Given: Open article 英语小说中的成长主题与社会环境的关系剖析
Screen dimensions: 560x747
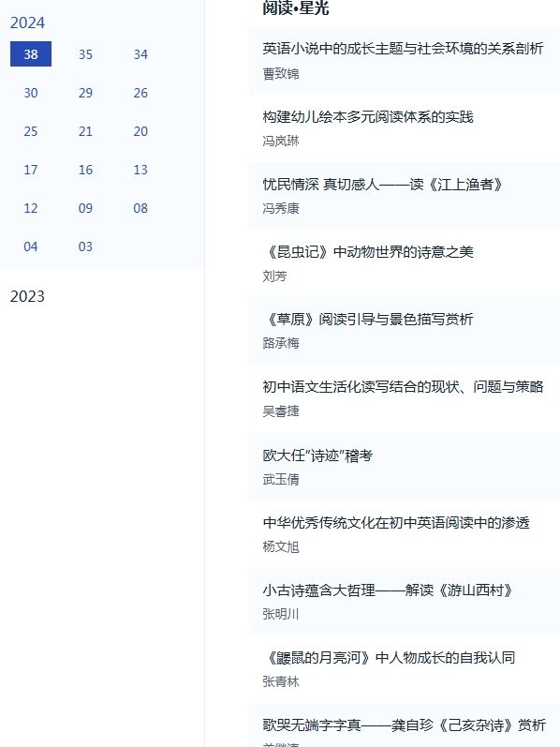Looking at the screenshot, I should click(x=403, y=49).
